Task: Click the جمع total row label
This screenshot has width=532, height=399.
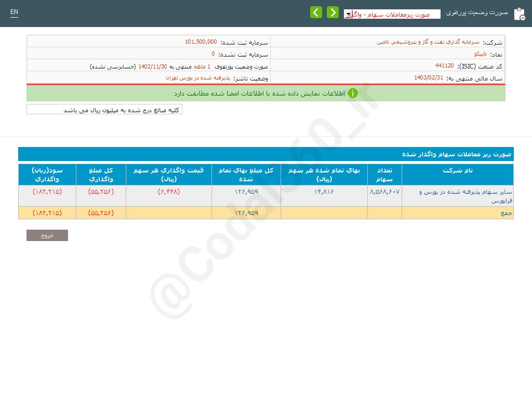Action: (507, 213)
